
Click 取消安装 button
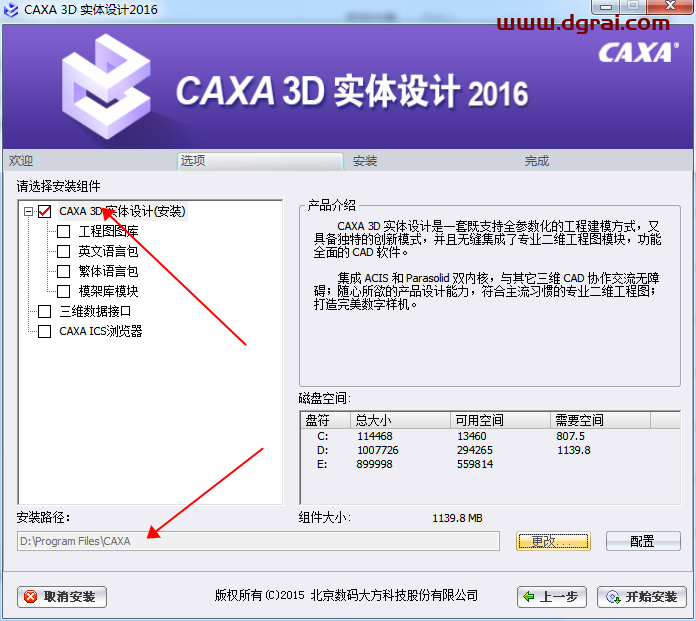click(x=62, y=597)
